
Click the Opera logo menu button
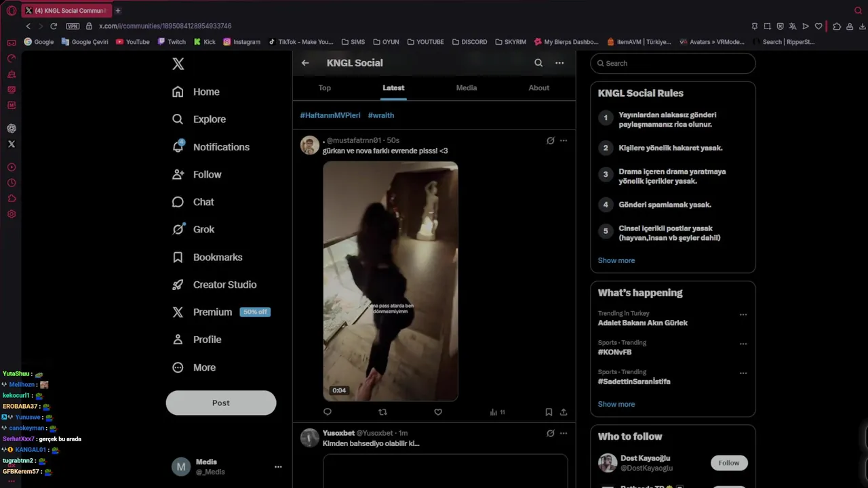12,10
